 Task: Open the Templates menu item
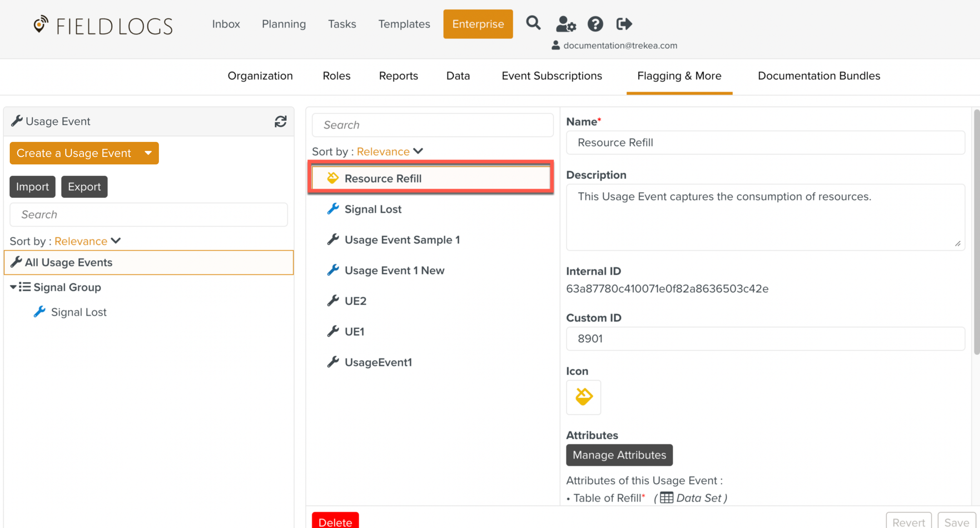[x=404, y=24]
